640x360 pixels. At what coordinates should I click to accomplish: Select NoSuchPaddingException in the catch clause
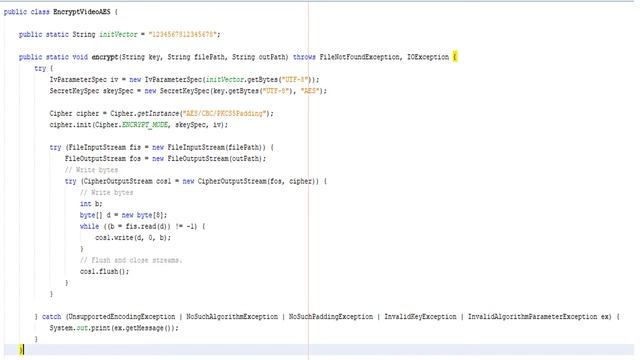point(331,317)
